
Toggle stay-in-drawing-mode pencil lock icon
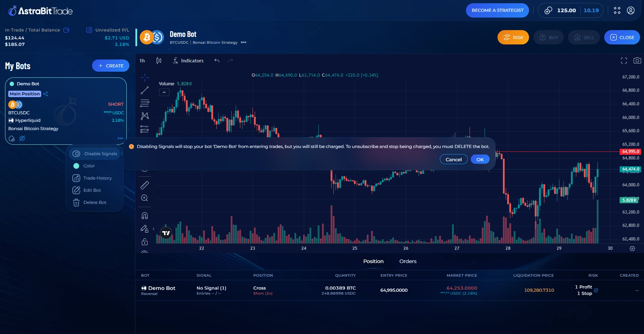pos(145,229)
